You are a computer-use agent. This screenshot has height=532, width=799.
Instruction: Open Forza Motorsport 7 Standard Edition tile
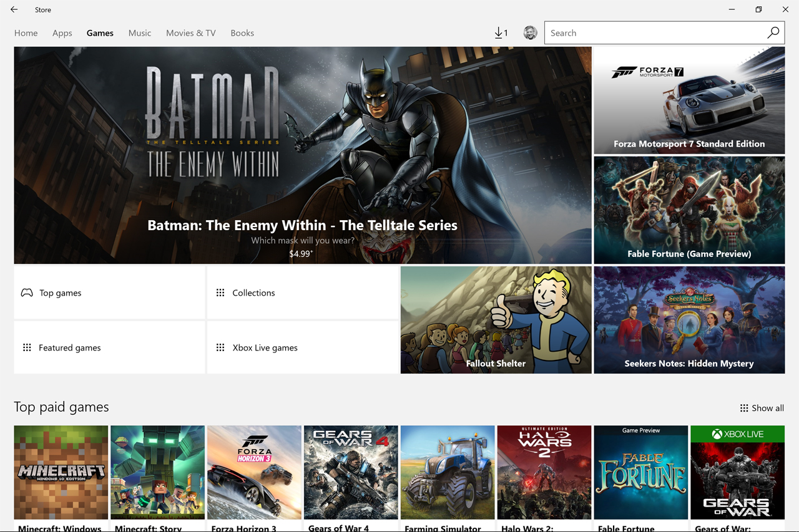(x=689, y=100)
